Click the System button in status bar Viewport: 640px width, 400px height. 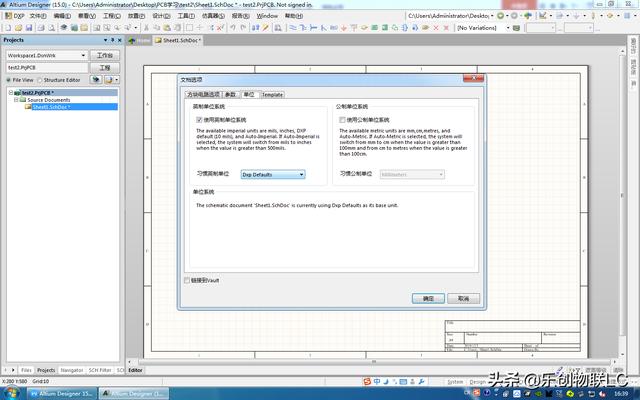(455, 382)
